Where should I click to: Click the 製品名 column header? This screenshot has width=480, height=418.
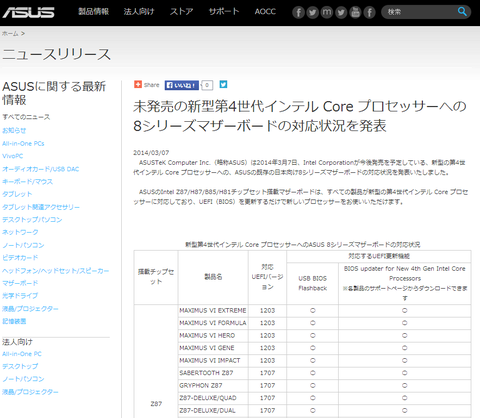(213, 277)
